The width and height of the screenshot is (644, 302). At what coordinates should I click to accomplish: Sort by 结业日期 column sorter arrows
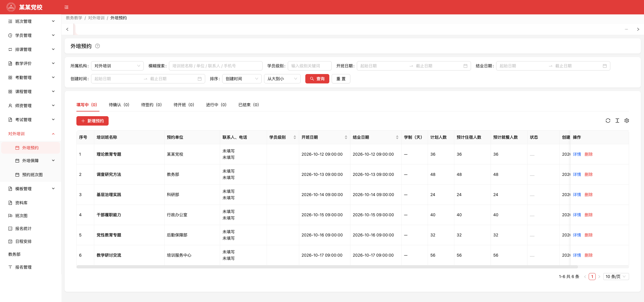[x=397, y=137]
